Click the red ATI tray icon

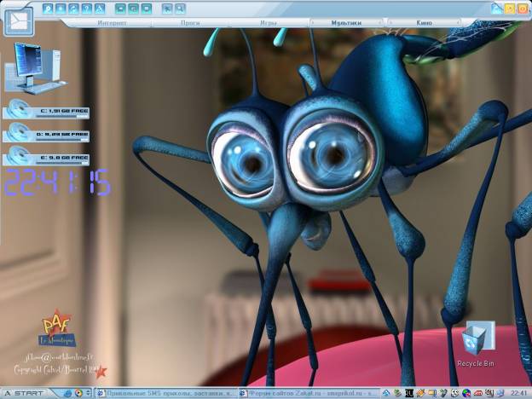478,393
